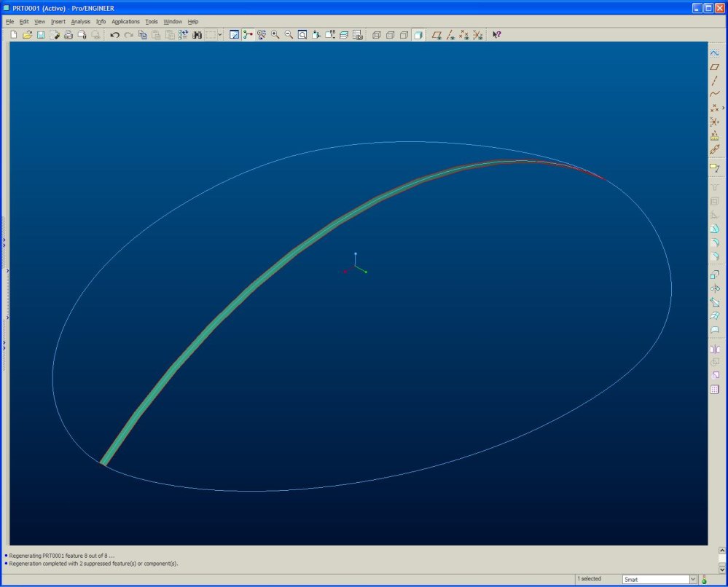Screen dimensions: 728x587
Task: Click the message log scroll down arrow
Action: [x=722, y=569]
